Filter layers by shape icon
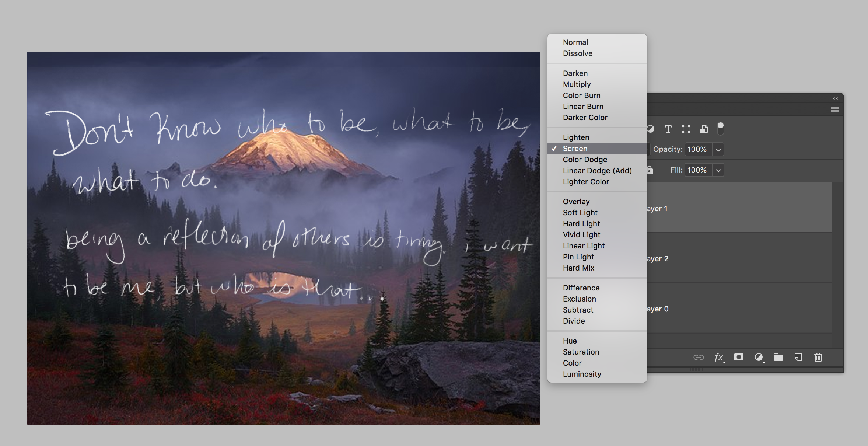Image resolution: width=868 pixels, height=446 pixels. coord(686,129)
